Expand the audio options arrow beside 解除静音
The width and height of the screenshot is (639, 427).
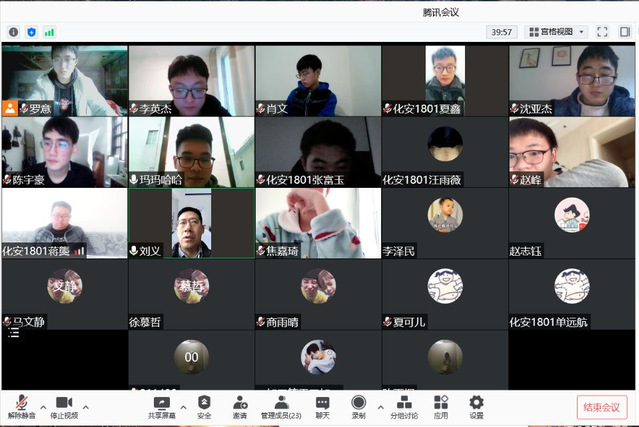(42, 407)
